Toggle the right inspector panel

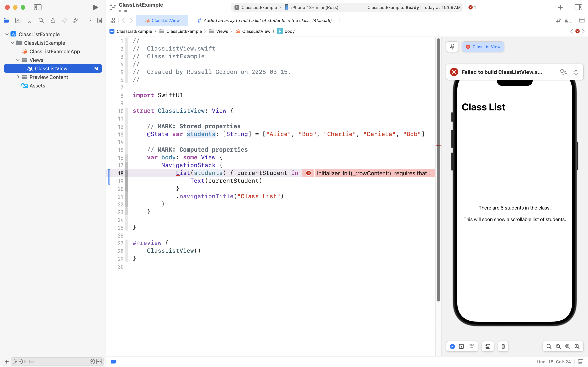578,7
